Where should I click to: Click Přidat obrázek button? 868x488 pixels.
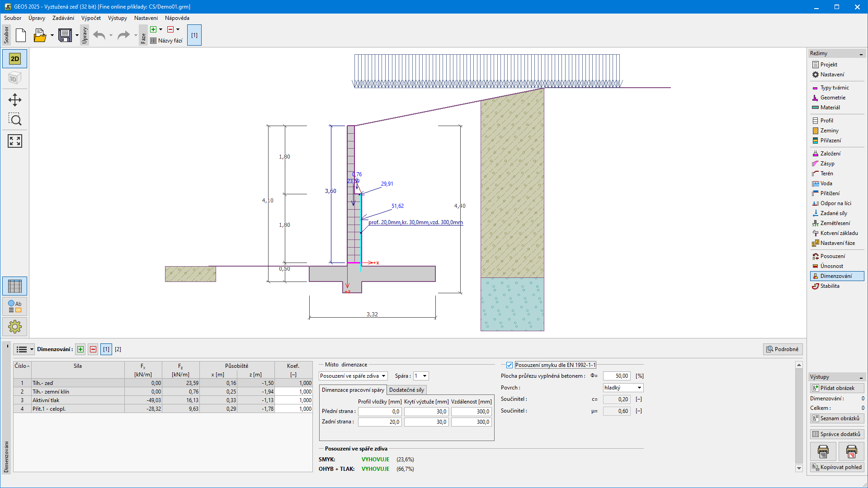(x=837, y=388)
